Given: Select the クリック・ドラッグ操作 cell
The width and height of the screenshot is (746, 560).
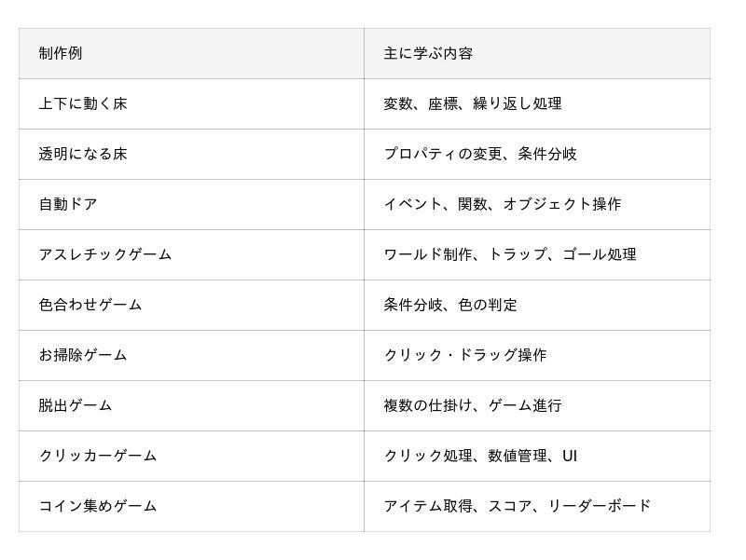Looking at the screenshot, I should point(537,356).
